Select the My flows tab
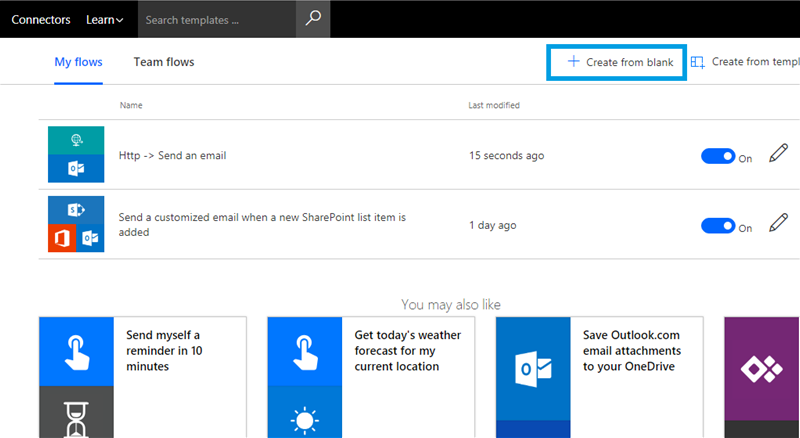The width and height of the screenshot is (800, 438). 78,62
